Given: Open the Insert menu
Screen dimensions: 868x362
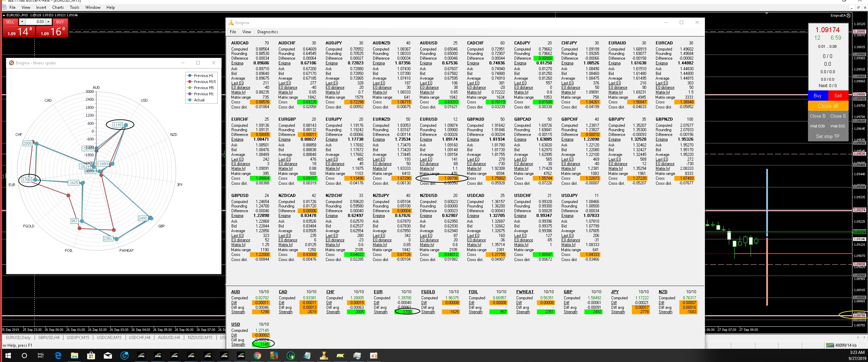Looking at the screenshot, I should pos(41,7).
